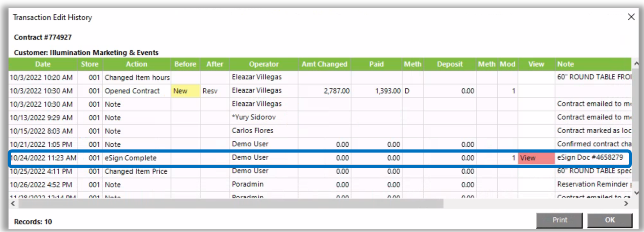This screenshot has width=644, height=232.
Task: Select the Opened Contract row
Action: click(x=132, y=91)
